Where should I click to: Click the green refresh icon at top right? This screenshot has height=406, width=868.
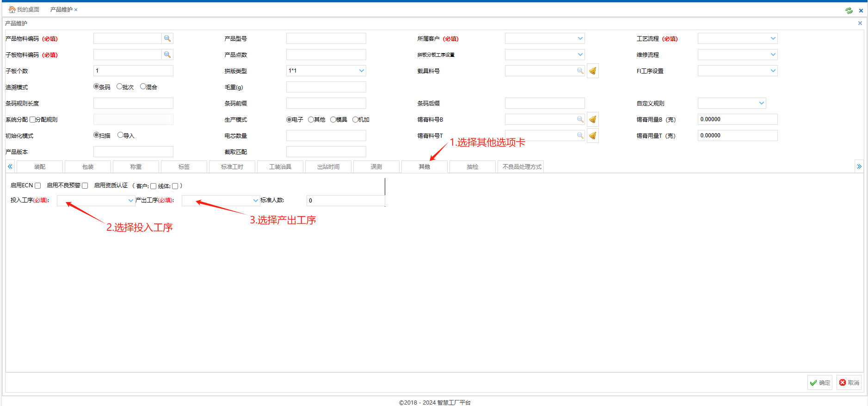[849, 10]
